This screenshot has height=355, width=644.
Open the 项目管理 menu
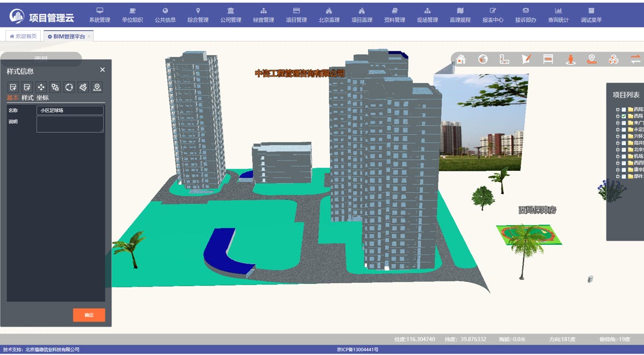[x=296, y=15]
